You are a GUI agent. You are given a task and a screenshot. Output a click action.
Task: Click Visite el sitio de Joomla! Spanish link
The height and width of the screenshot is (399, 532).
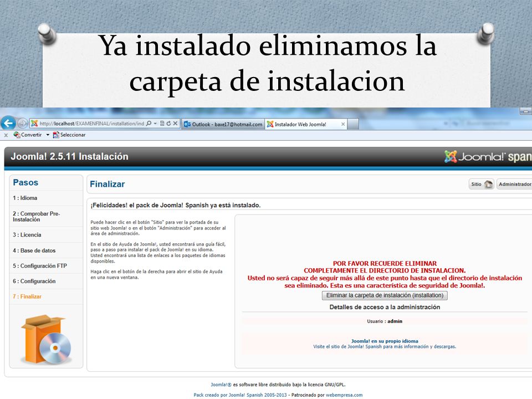coord(385,346)
